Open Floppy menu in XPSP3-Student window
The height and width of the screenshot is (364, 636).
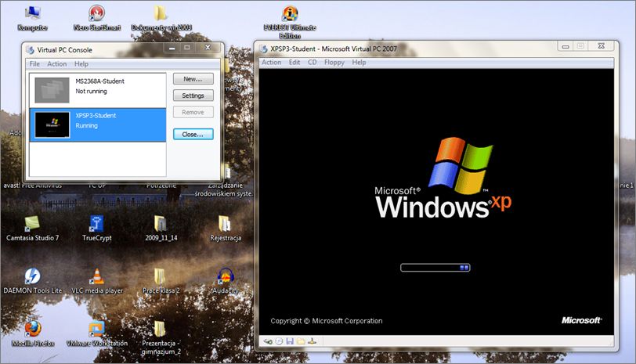point(334,63)
